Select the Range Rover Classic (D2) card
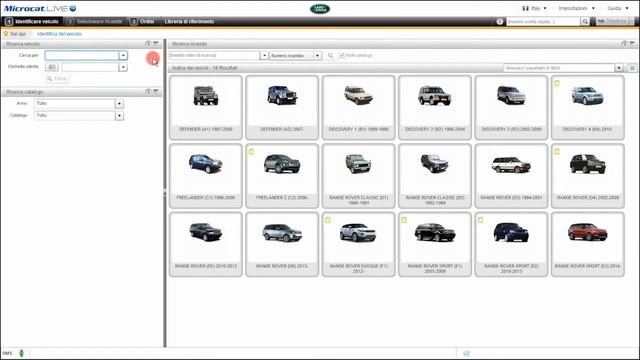Image resolution: width=640 pixels, height=360 pixels. (435, 176)
